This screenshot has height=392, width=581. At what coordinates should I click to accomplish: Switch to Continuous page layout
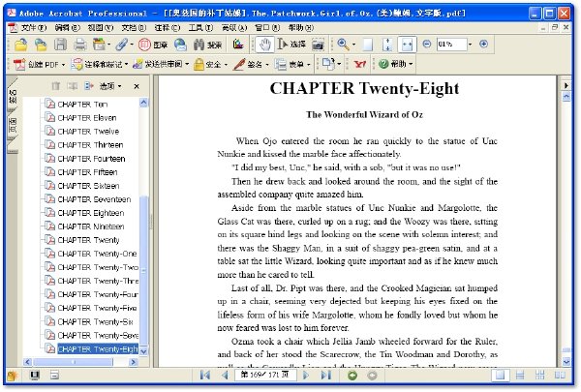520,376
